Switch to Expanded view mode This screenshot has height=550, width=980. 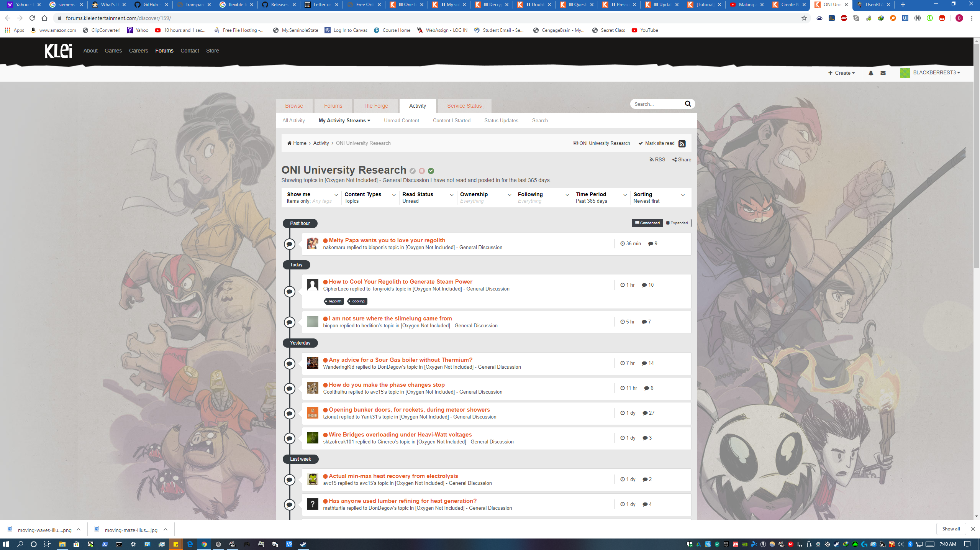point(677,223)
